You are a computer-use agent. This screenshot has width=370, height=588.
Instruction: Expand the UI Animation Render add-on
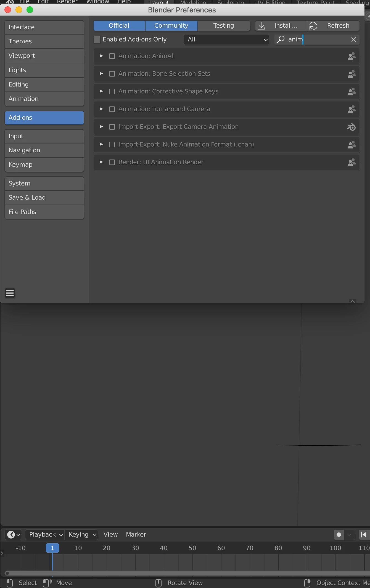(101, 162)
